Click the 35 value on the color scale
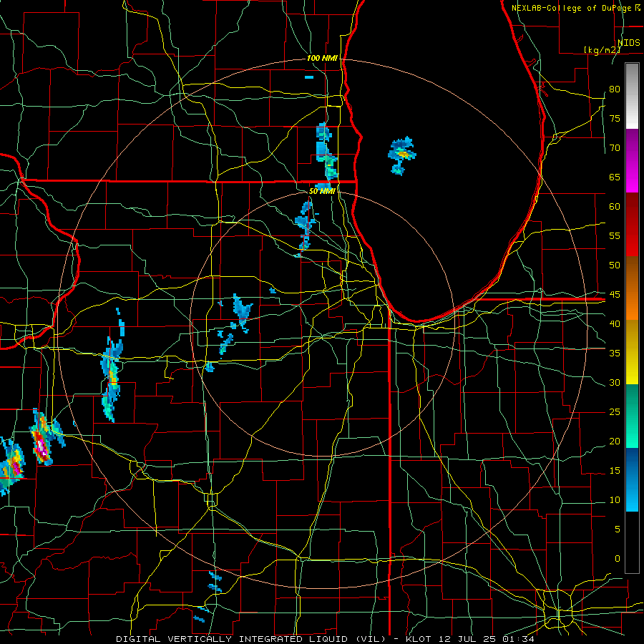Viewport: 644px width, 644px height. (x=615, y=353)
